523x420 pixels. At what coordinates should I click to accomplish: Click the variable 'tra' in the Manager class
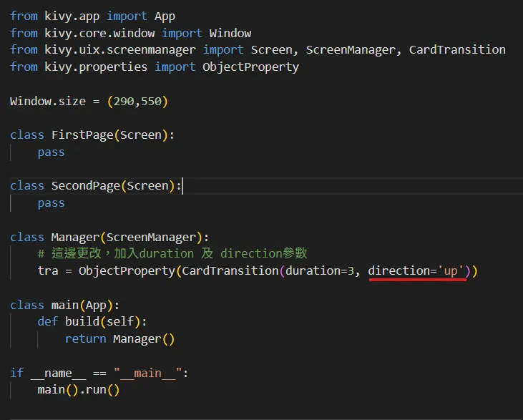[48, 270]
